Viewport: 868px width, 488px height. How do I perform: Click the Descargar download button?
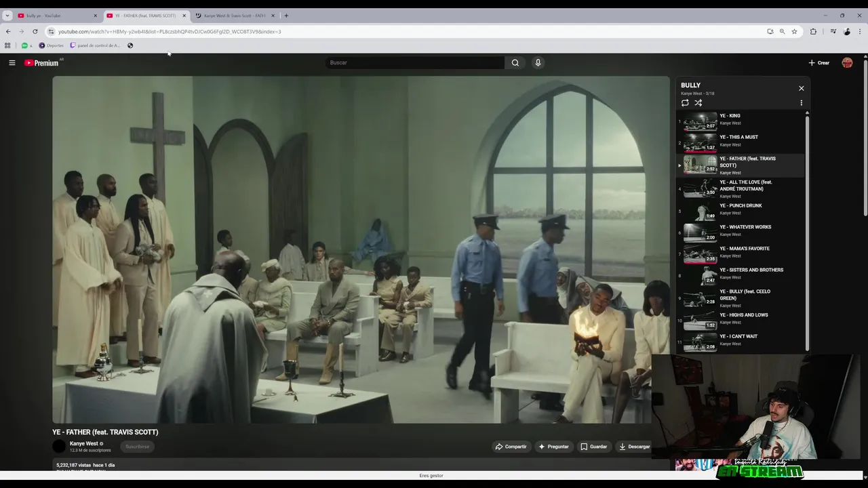click(x=635, y=447)
